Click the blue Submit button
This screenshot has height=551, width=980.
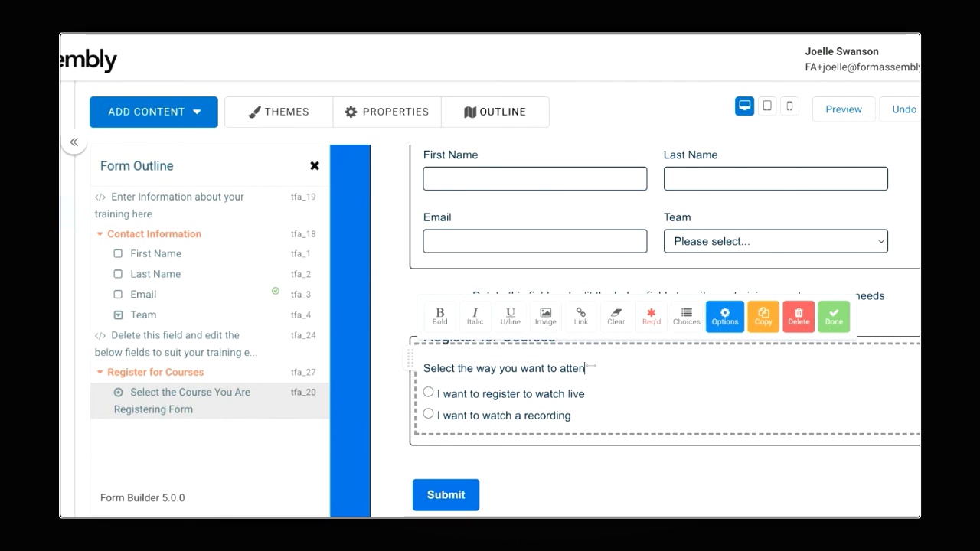click(446, 495)
